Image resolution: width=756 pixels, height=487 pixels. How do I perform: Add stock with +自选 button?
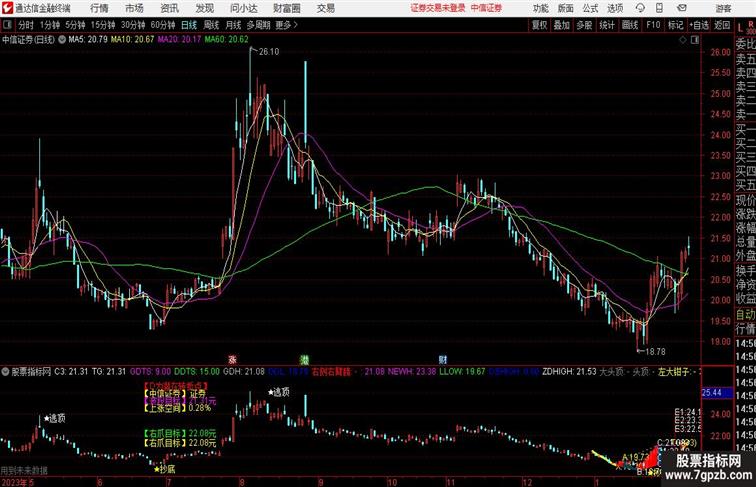(699, 25)
